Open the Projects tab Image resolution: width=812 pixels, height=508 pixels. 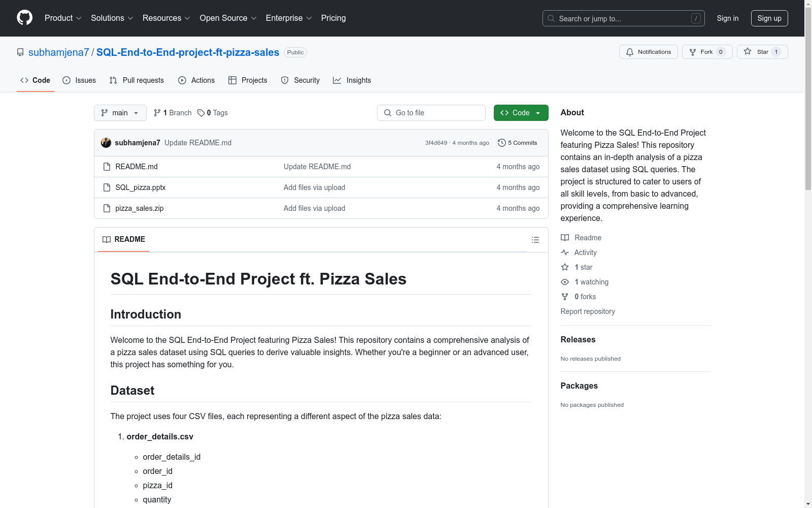(x=248, y=80)
